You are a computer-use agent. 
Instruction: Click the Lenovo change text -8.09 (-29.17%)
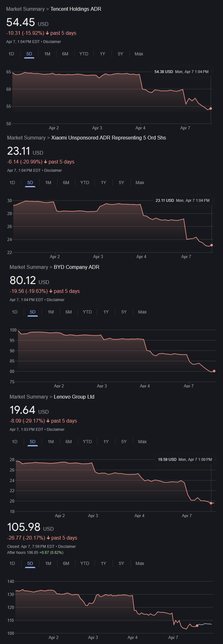[x=27, y=421]
